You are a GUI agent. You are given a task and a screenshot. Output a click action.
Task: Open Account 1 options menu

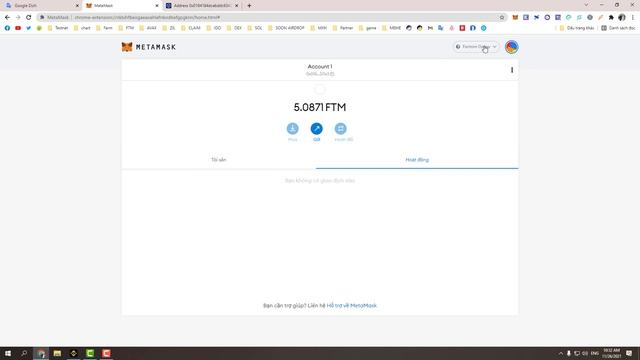(512, 70)
